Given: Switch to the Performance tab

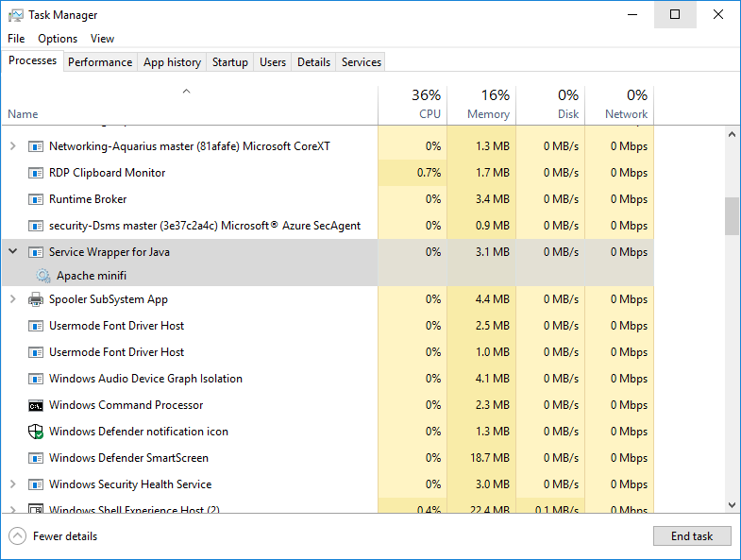Looking at the screenshot, I should coord(100,62).
